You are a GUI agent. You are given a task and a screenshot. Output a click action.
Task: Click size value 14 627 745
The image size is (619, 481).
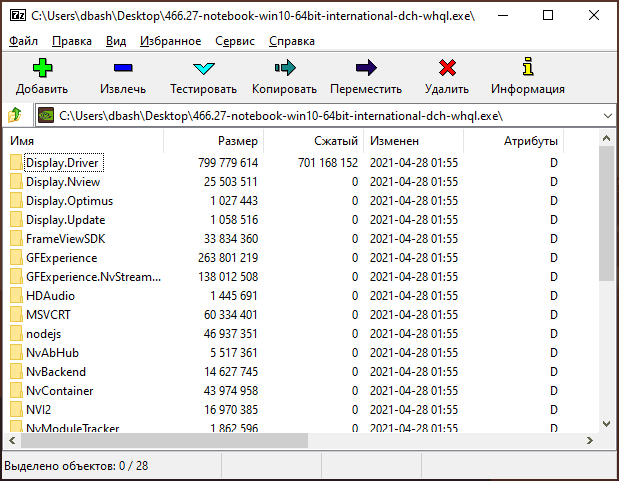tap(231, 372)
